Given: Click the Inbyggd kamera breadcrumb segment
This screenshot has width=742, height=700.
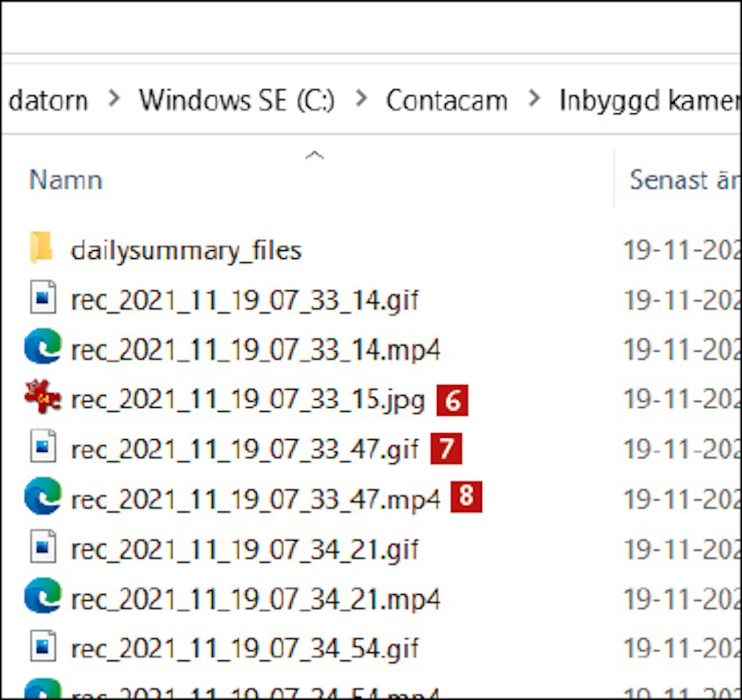Looking at the screenshot, I should (x=649, y=100).
